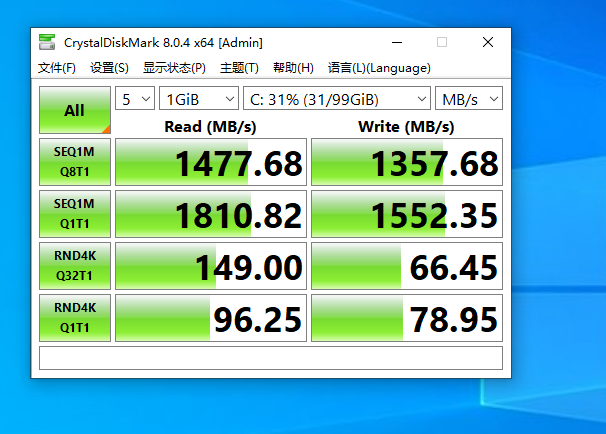
Task: Click the 1552.35 write result
Action: coord(407,214)
